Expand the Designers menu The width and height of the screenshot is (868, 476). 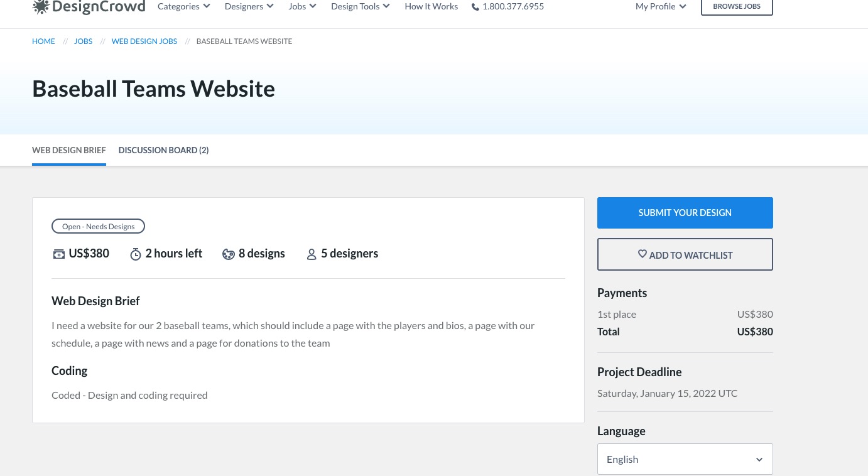coord(249,6)
